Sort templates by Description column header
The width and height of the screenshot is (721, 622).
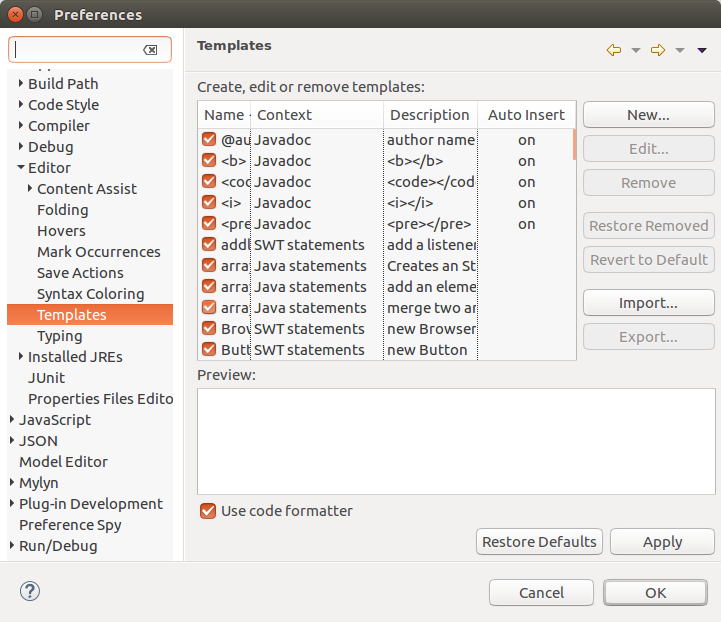point(430,115)
